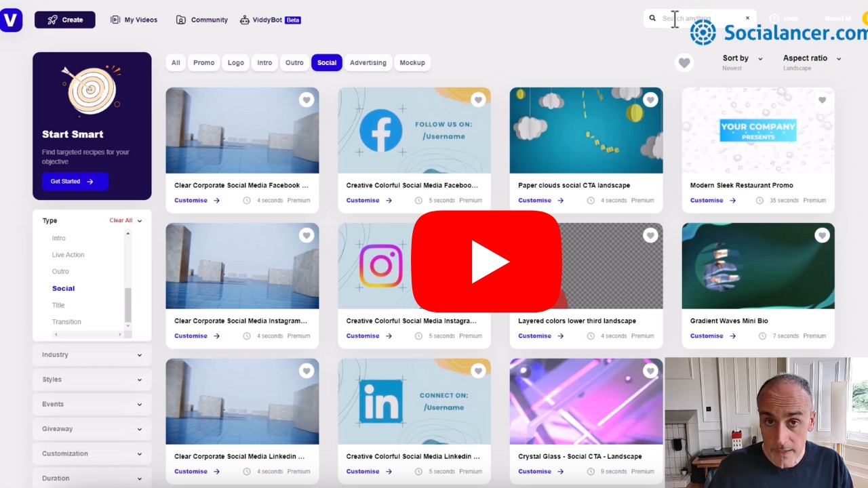Screen dimensions: 868x488
Task: Customise Clear Corporate Social Media Linkedin
Action: pyautogui.click(x=197, y=471)
